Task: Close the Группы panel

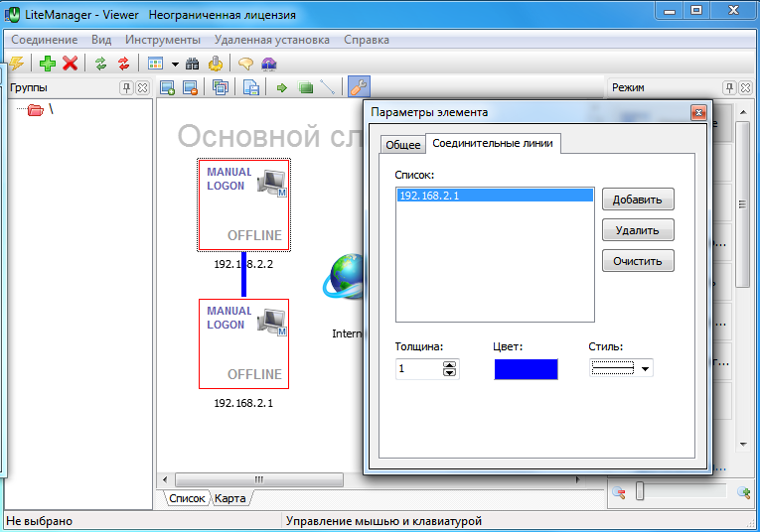Action: click(142, 87)
